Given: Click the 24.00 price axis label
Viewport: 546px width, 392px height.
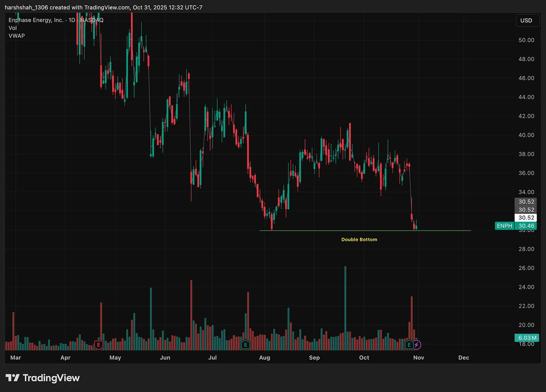Looking at the screenshot, I should pyautogui.click(x=526, y=287).
